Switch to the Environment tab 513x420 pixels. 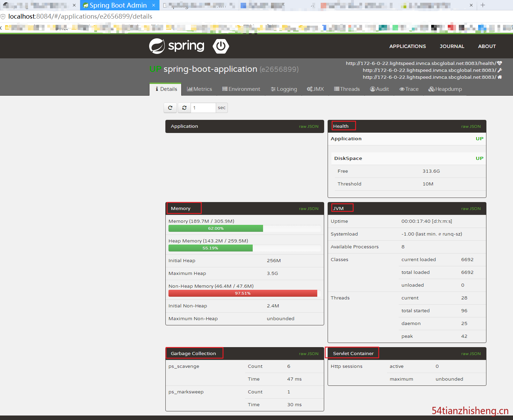(x=241, y=89)
